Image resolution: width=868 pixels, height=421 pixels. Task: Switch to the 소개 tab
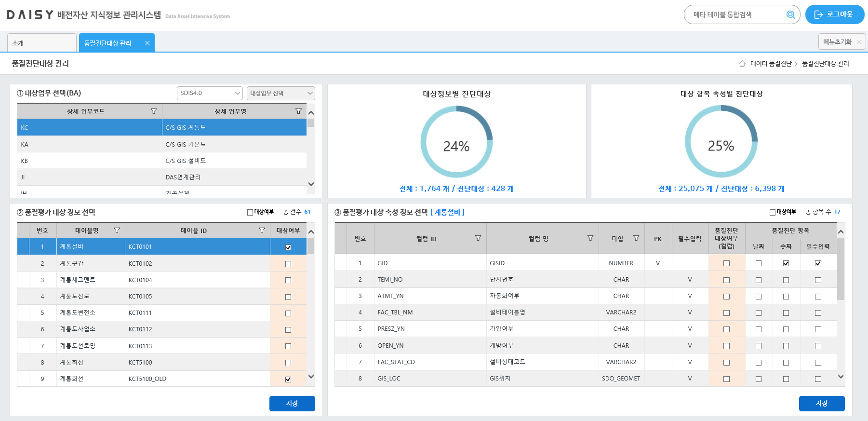pyautogui.click(x=42, y=43)
